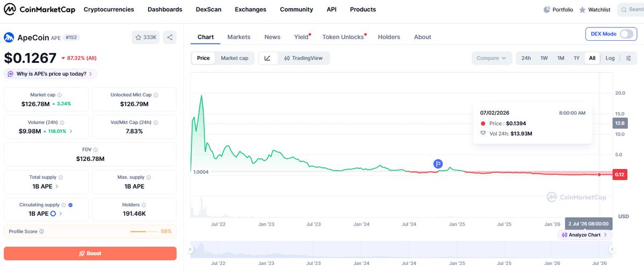Click the blue flag event marker on chart

pyautogui.click(x=438, y=164)
